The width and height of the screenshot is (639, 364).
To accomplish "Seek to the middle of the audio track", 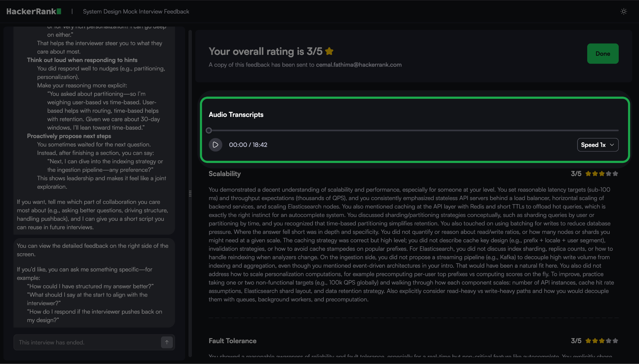I will [x=414, y=131].
